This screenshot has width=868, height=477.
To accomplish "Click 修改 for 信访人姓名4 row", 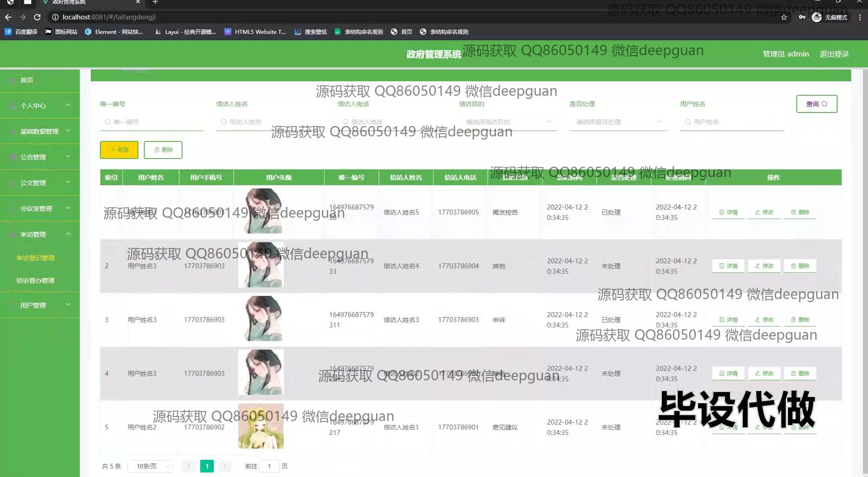I will pos(764,266).
